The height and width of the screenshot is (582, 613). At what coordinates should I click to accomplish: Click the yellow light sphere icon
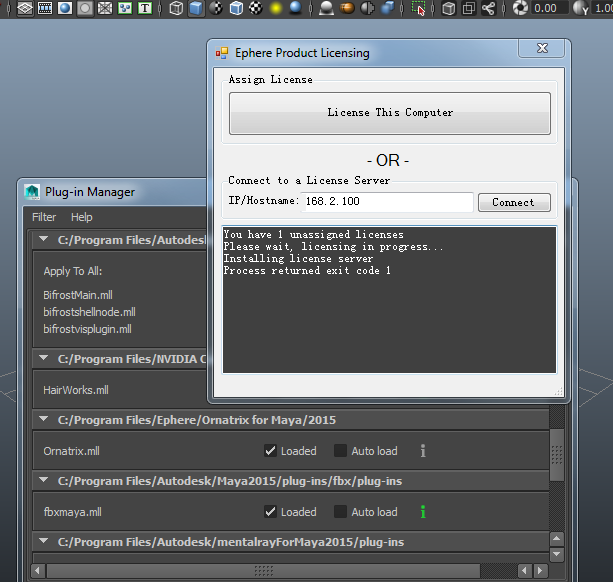tap(275, 9)
